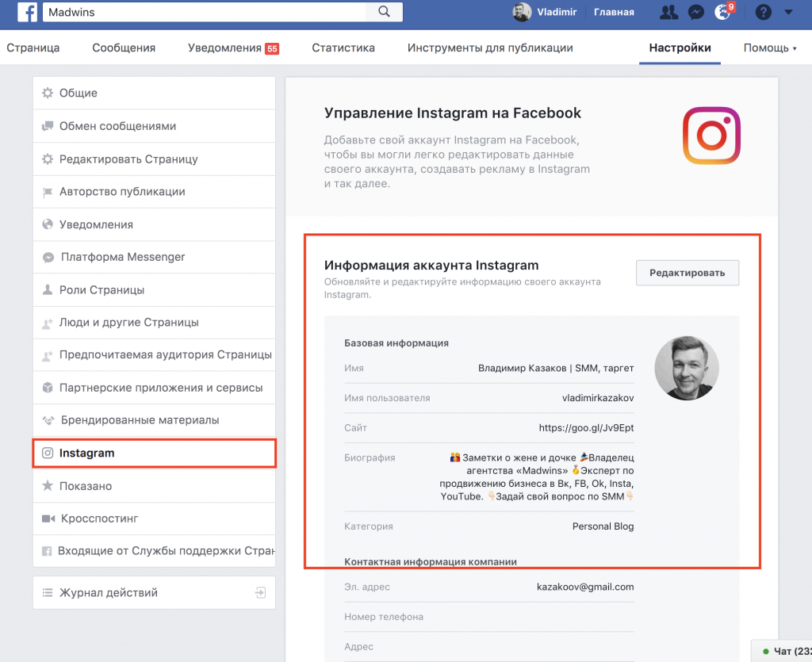Click the Personal Blog category value
The width and height of the screenshot is (812, 662).
tap(603, 526)
